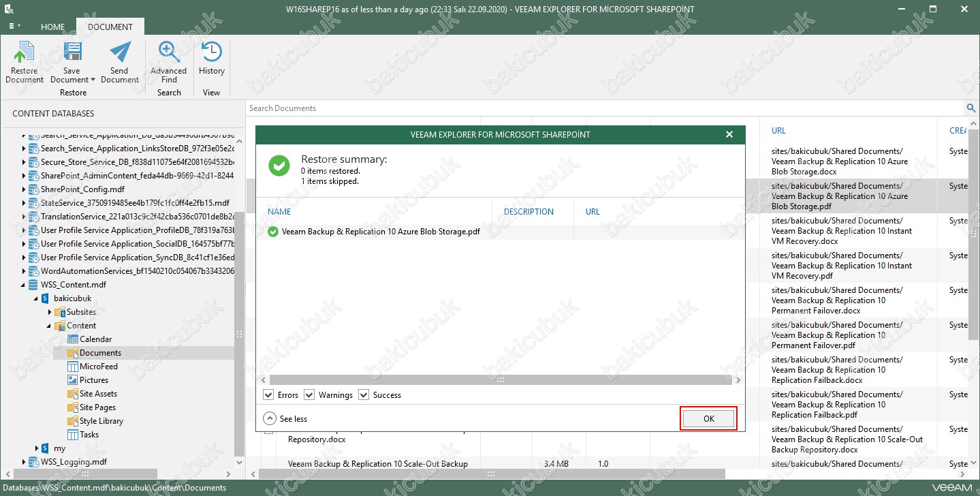The width and height of the screenshot is (980, 496).
Task: Select TranslationService database in tree
Action: tap(138, 217)
